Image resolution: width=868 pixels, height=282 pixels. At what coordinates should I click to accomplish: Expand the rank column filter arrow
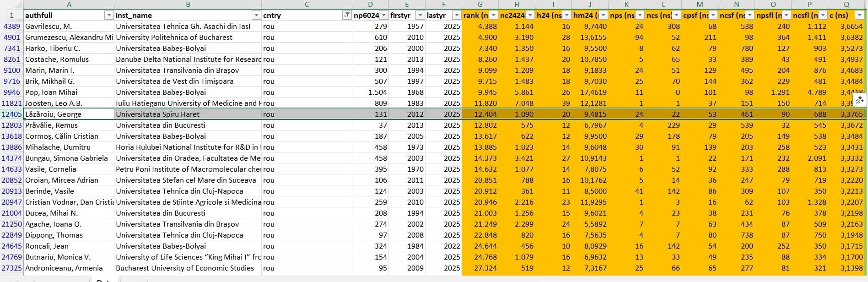tap(493, 16)
